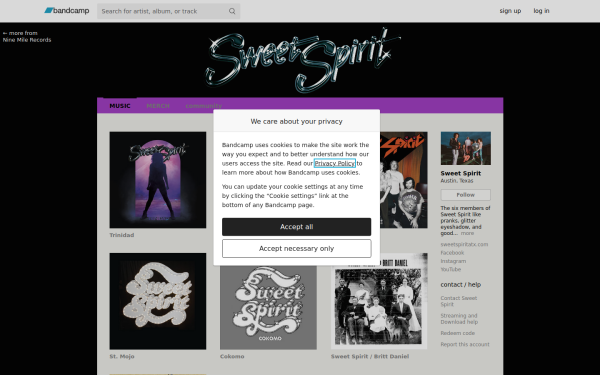
Task: Click the We care about your privacy heading
Action: click(297, 121)
